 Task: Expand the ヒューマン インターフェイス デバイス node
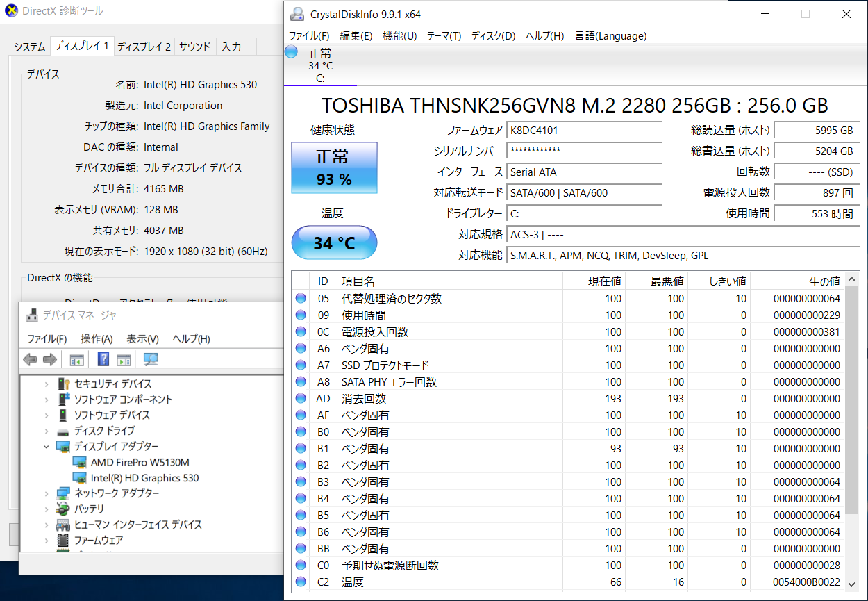click(47, 525)
